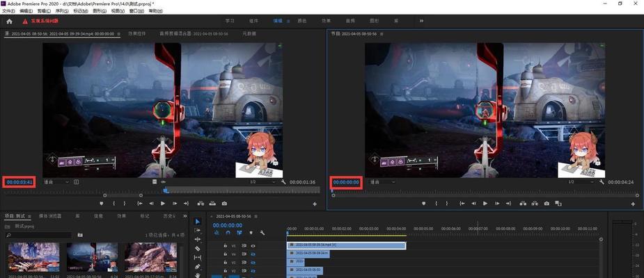Open program monitor zoom level dropdown 适合
The image size is (644, 278).
tap(383, 181)
